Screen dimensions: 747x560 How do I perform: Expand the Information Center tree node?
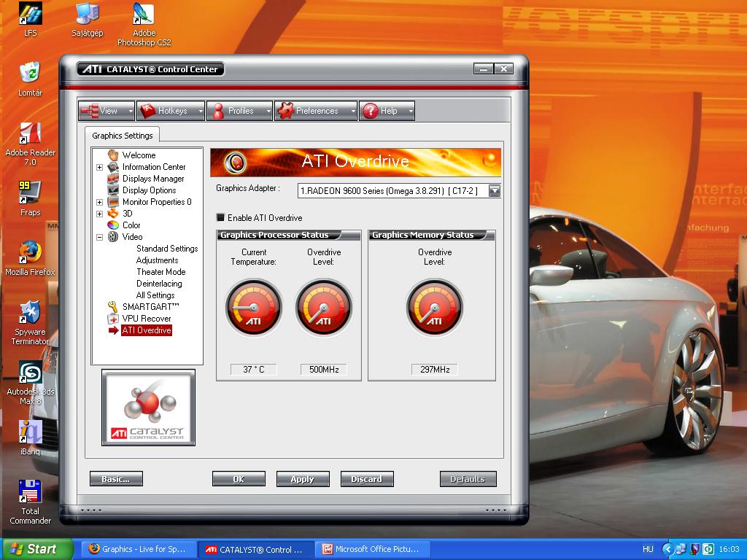(x=99, y=167)
